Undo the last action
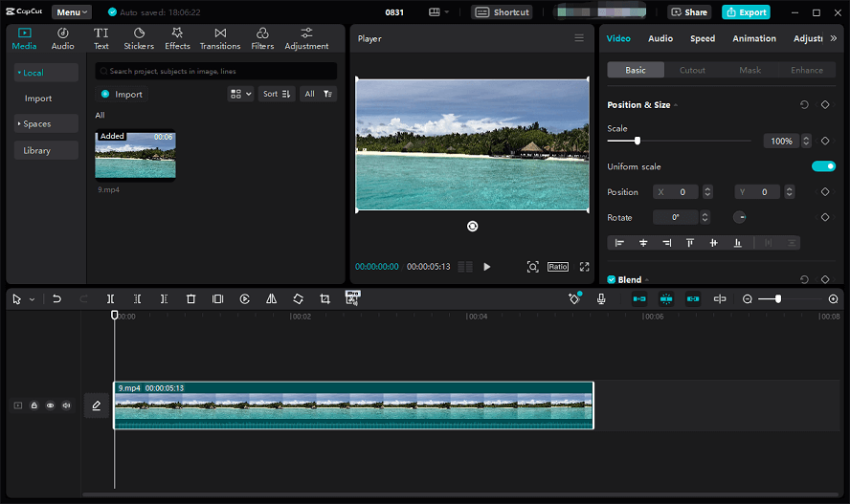This screenshot has height=504, width=850. click(x=56, y=298)
